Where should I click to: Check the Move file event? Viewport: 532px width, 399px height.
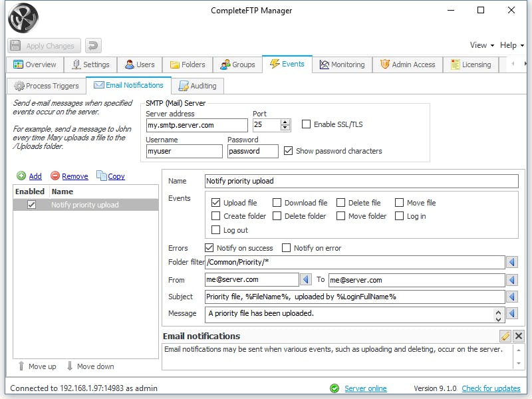coord(400,203)
